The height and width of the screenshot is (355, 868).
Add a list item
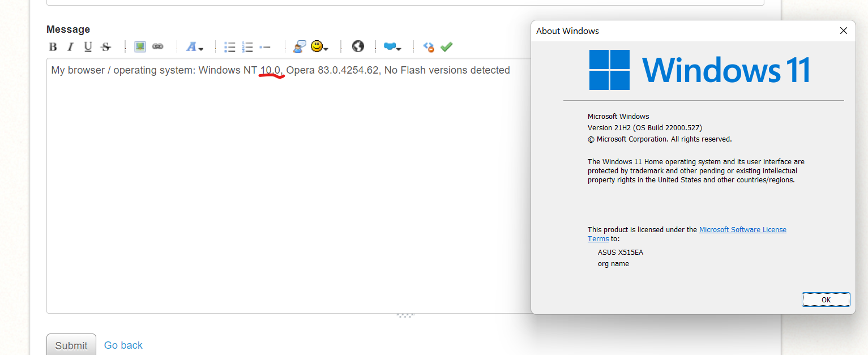(265, 47)
